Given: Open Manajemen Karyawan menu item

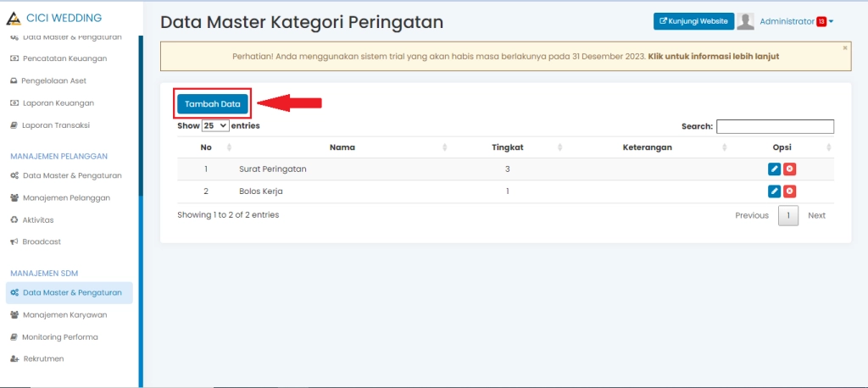Looking at the screenshot, I should (x=59, y=315).
